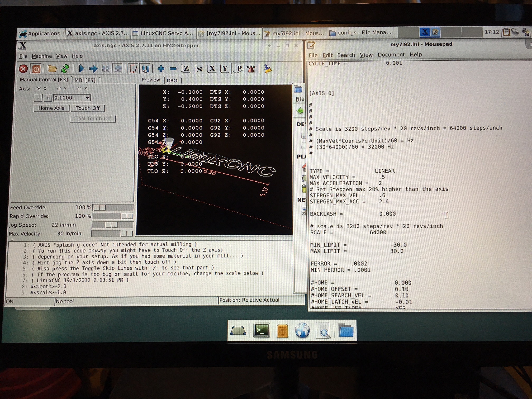Zoom in with the blue plus icon

click(161, 69)
